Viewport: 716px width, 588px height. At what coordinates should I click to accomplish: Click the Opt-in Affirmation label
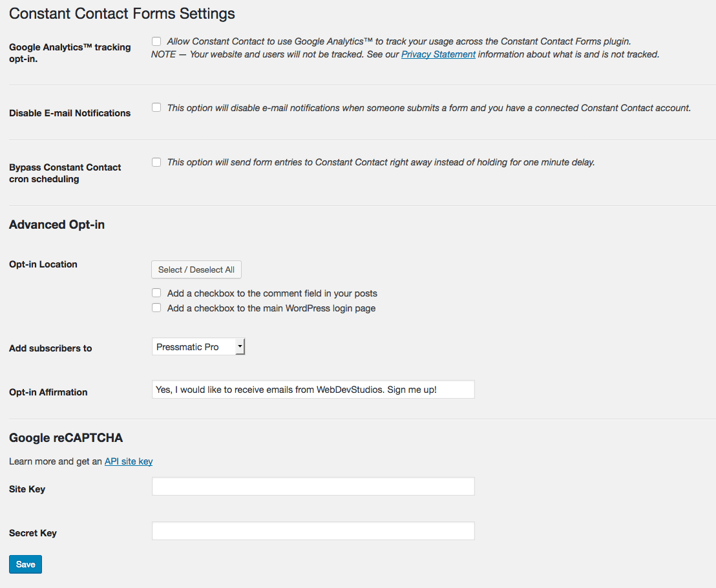coord(48,392)
